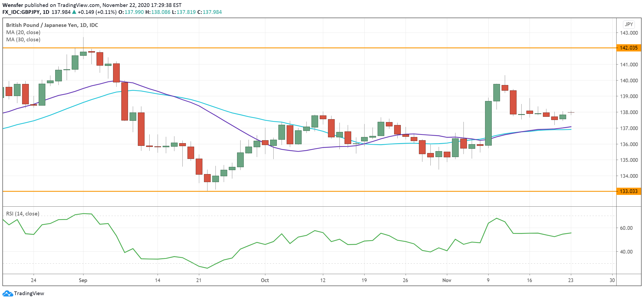The width and height of the screenshot is (644, 301).
Task: Click the Nov date label on time axis
Action: [447, 280]
